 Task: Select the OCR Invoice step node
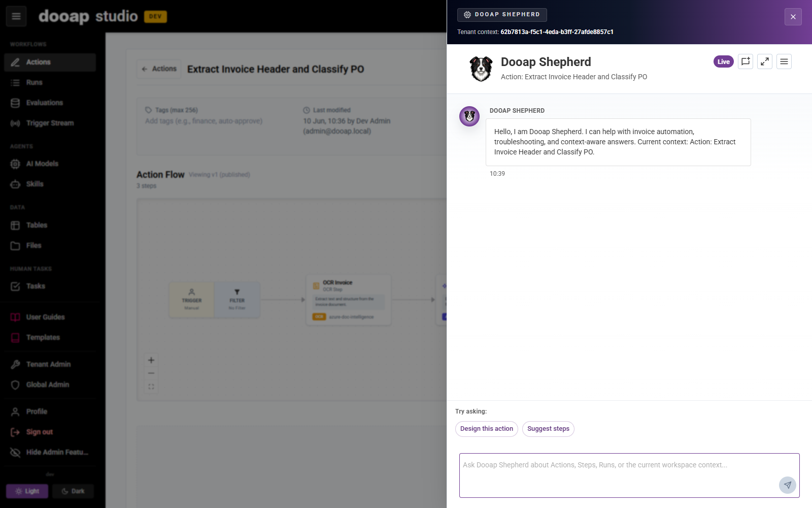point(349,300)
